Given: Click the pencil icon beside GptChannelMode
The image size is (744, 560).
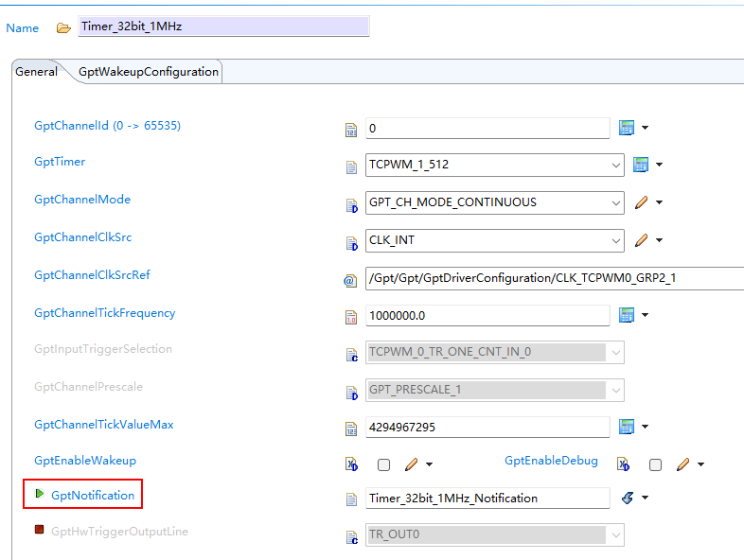Looking at the screenshot, I should pos(641,202).
